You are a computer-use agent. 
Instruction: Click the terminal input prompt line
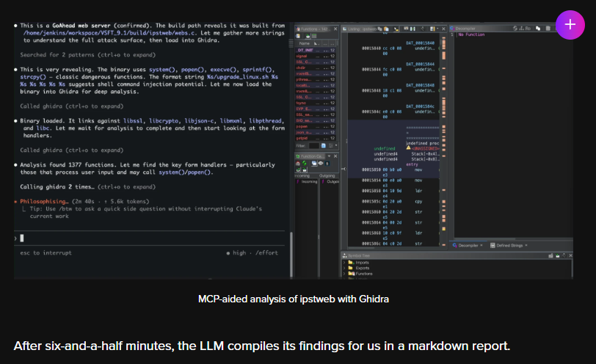tap(150, 239)
